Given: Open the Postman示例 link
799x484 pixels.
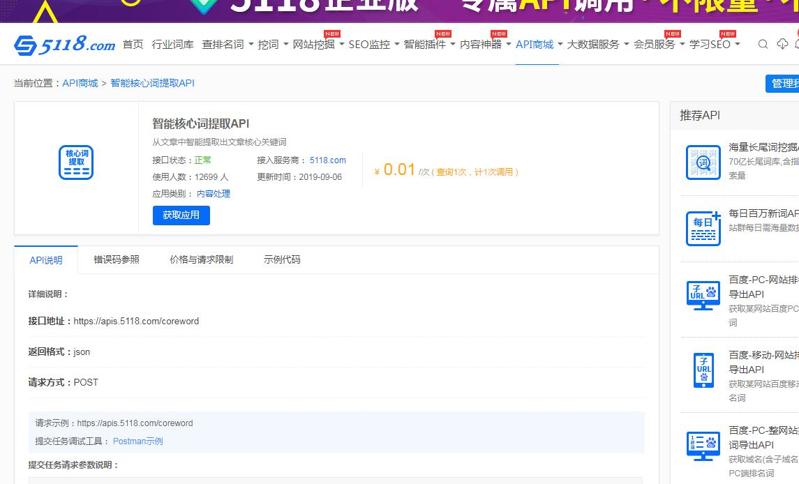Looking at the screenshot, I should pyautogui.click(x=138, y=441).
